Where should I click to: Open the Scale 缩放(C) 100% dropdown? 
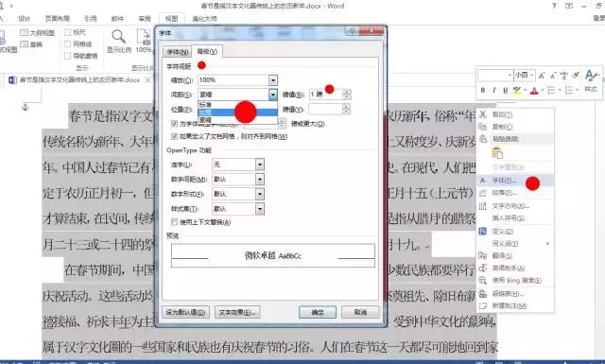pos(273,80)
